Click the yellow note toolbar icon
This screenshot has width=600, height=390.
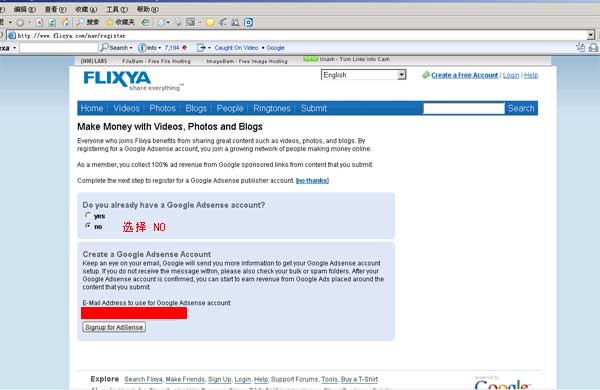click(x=210, y=23)
